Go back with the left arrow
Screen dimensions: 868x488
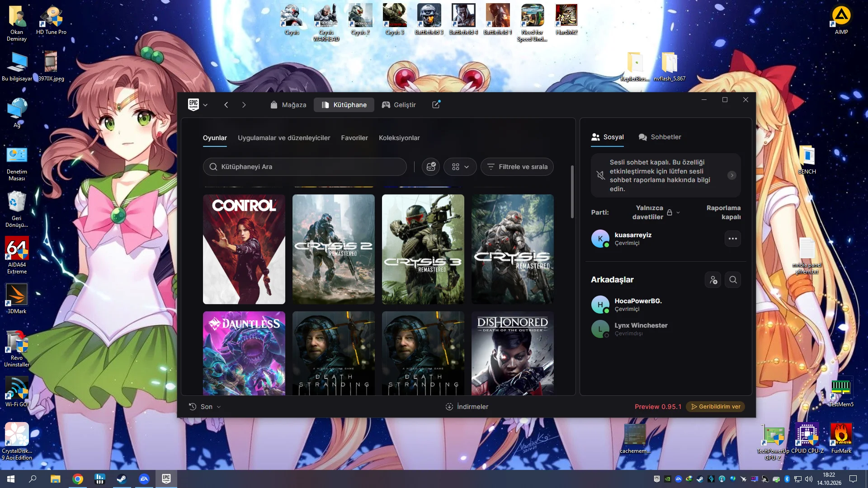(x=226, y=105)
